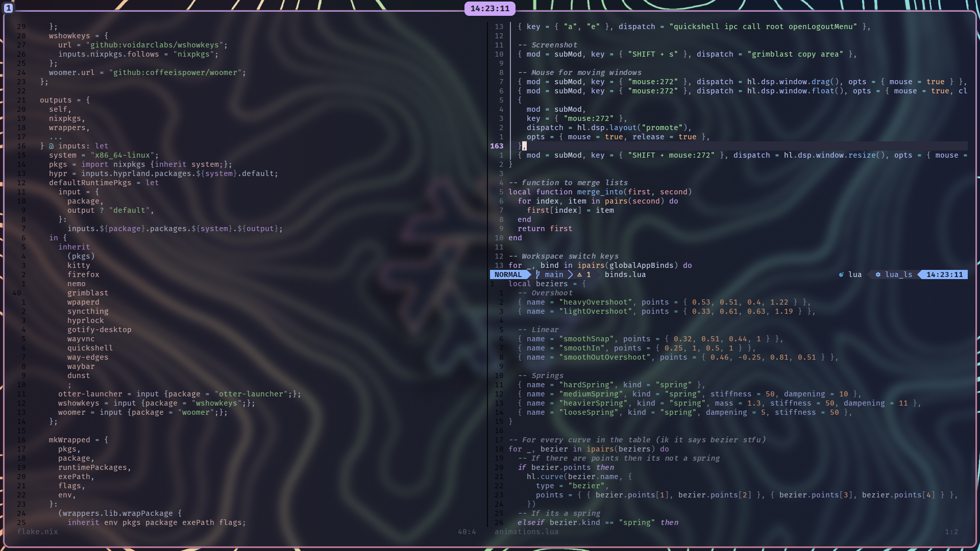Click workspace 1 indicator in top bar
The height and width of the screenshot is (551, 980).
click(x=8, y=8)
